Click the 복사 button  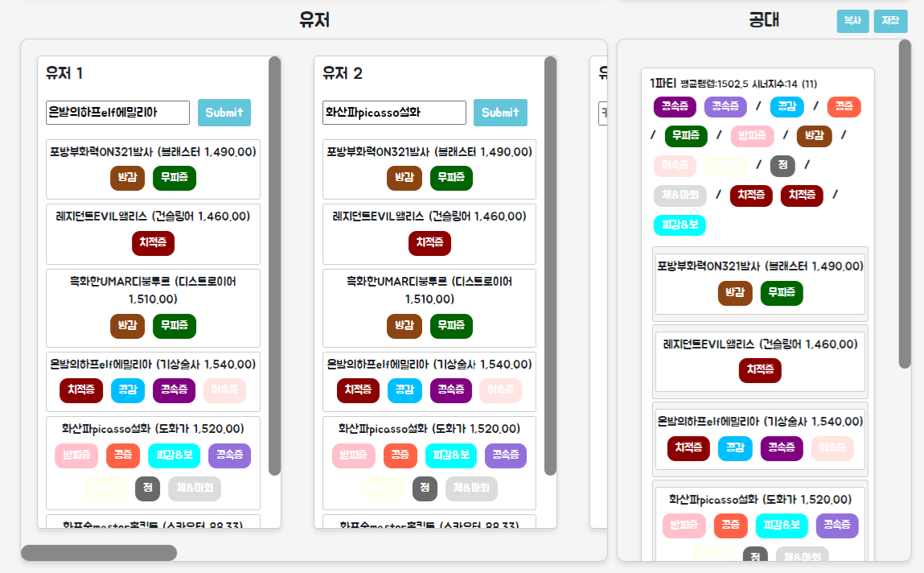click(x=852, y=21)
